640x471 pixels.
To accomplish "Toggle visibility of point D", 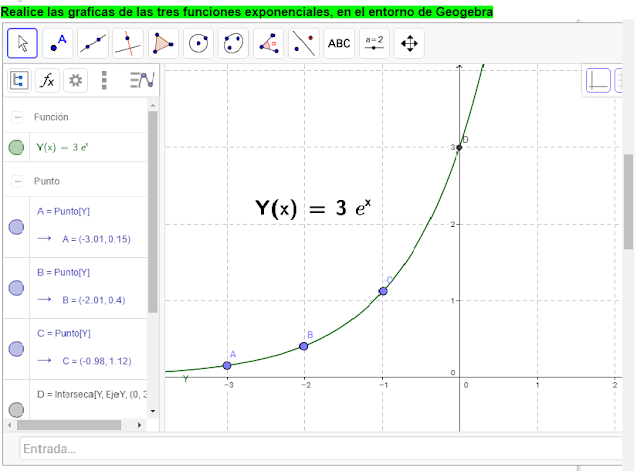I will (x=16, y=410).
